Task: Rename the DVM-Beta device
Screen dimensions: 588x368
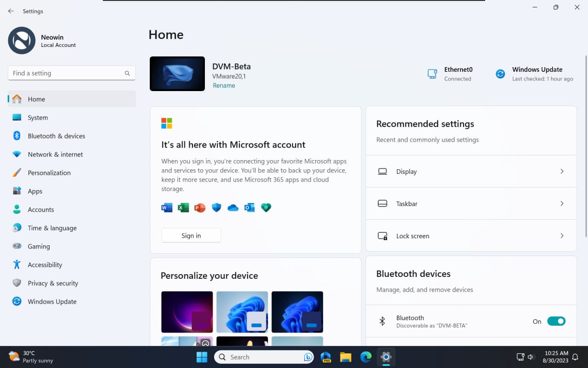Action: [x=224, y=85]
